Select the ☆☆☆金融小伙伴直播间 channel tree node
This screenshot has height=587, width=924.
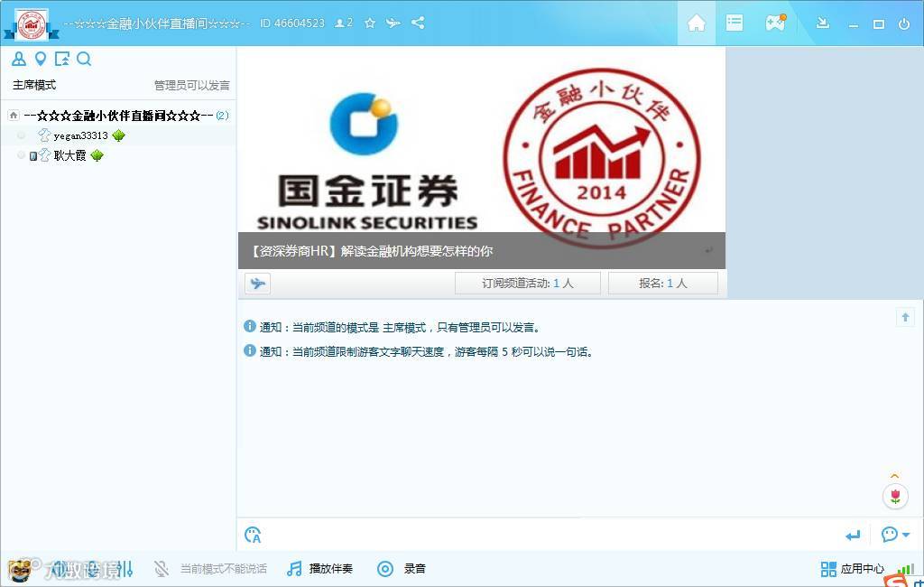point(118,116)
